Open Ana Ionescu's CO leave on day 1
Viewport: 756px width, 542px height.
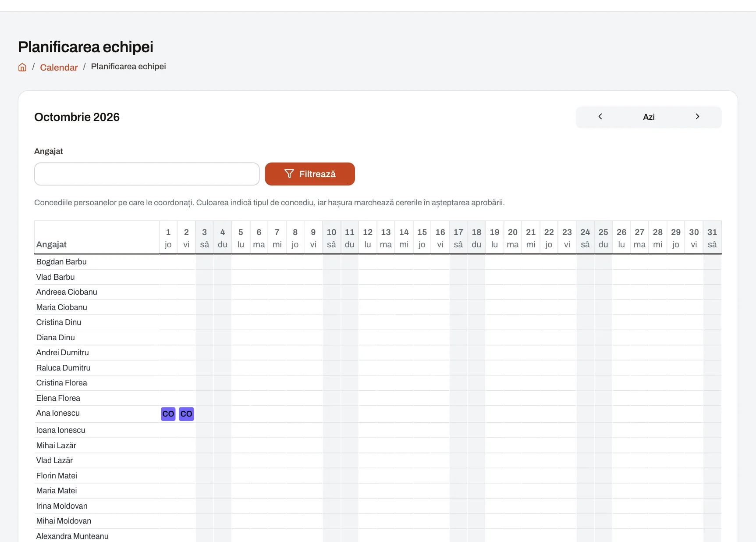(168, 414)
